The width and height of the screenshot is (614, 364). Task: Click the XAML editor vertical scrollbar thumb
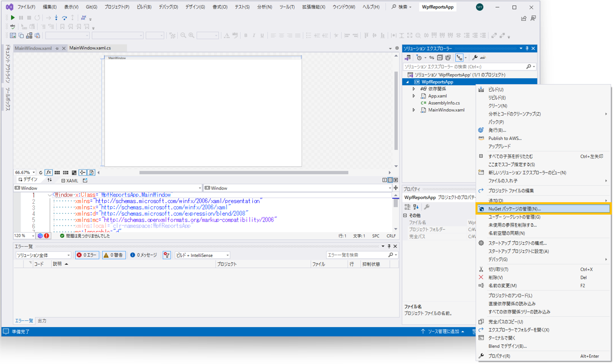pyautogui.click(x=396, y=203)
